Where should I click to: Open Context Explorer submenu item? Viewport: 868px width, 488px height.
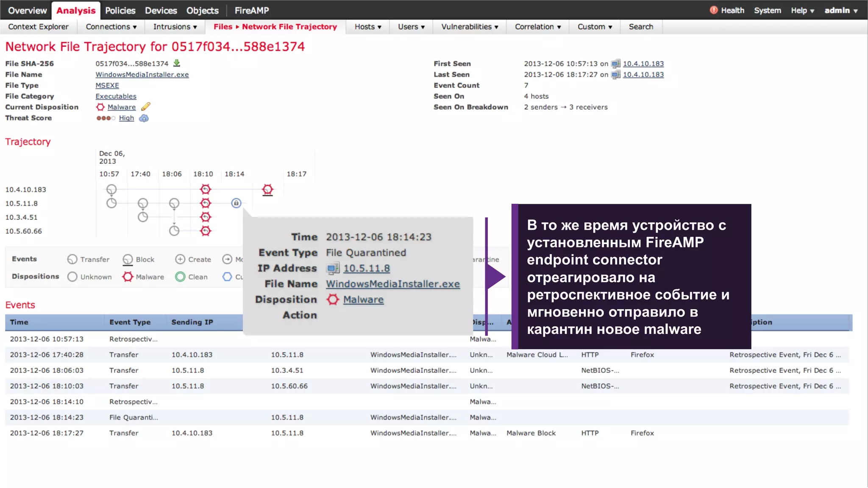click(x=38, y=27)
